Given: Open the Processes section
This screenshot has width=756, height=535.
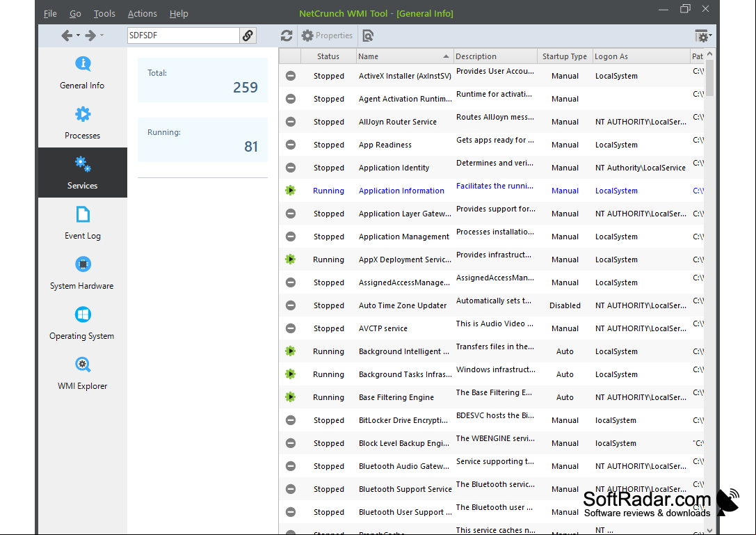Looking at the screenshot, I should (83, 122).
